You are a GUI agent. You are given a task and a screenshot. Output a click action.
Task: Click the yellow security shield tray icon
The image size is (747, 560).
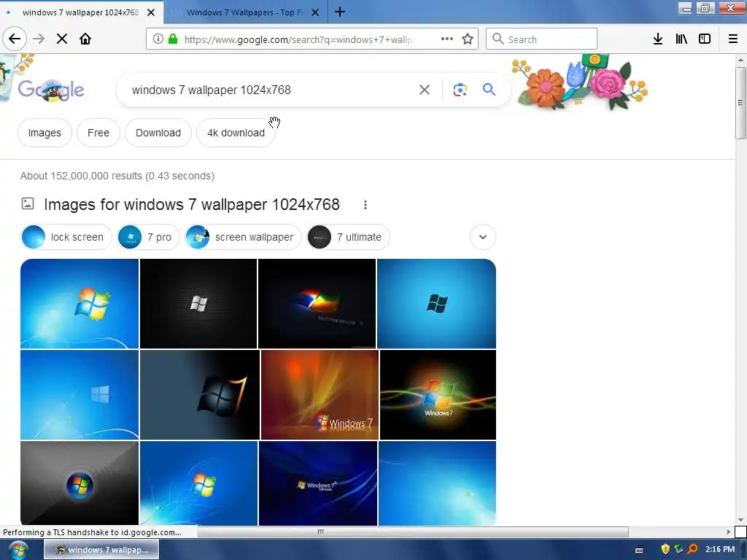point(665,549)
